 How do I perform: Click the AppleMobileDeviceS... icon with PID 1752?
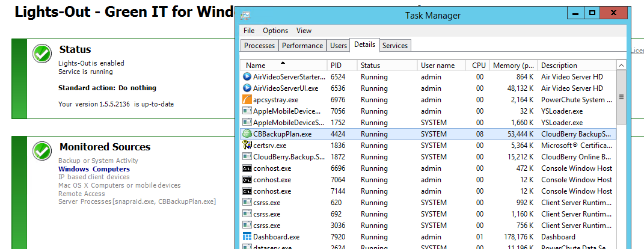[247, 123]
